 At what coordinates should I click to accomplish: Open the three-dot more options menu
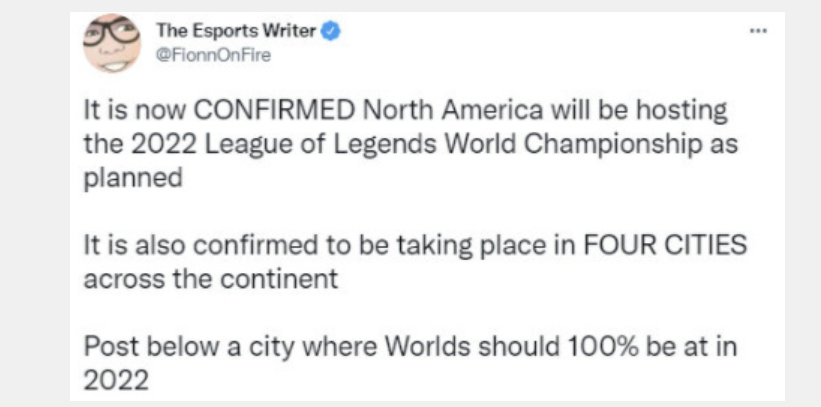click(758, 31)
